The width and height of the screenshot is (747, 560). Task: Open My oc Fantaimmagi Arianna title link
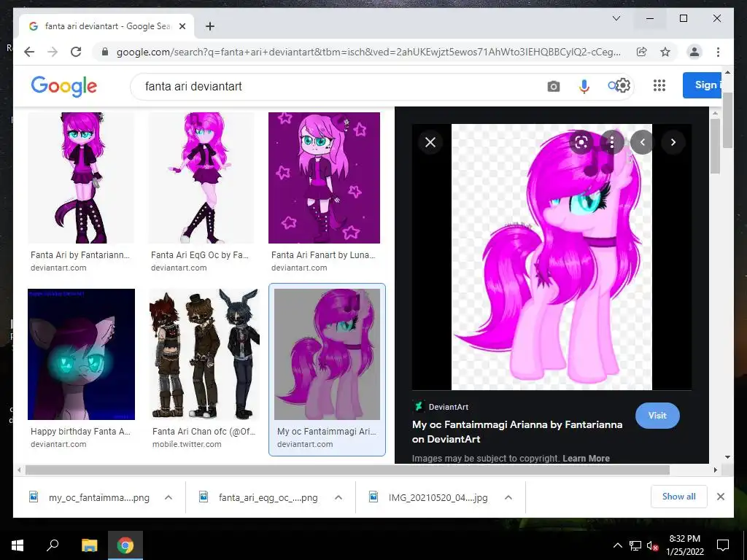tap(517, 432)
